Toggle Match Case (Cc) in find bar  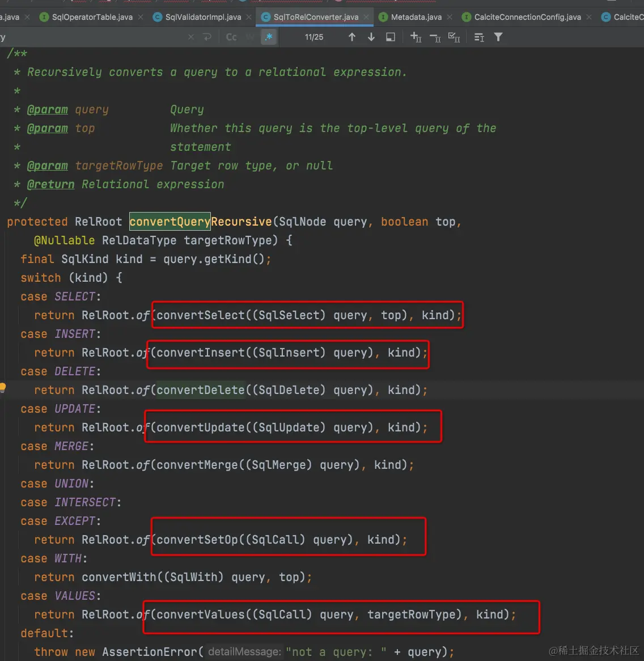click(231, 37)
